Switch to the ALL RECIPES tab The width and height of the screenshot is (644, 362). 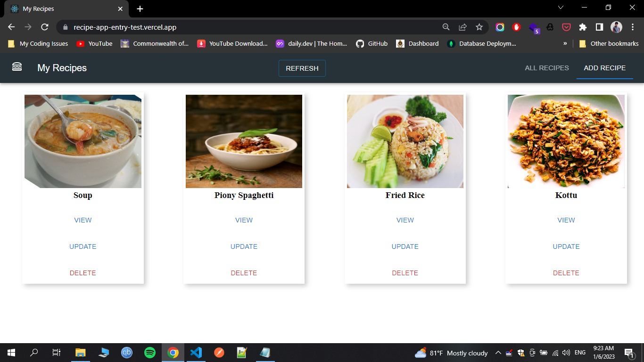(546, 67)
